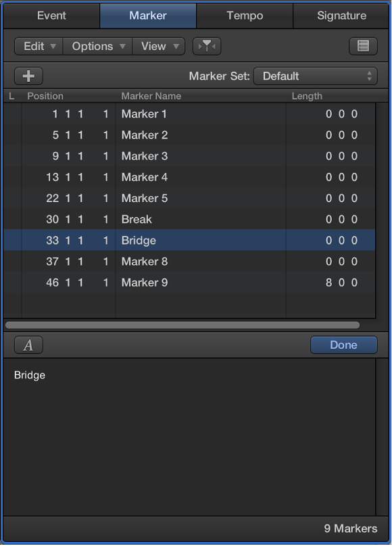Switch to the Signature tab
The width and height of the screenshot is (392, 546).
click(341, 15)
